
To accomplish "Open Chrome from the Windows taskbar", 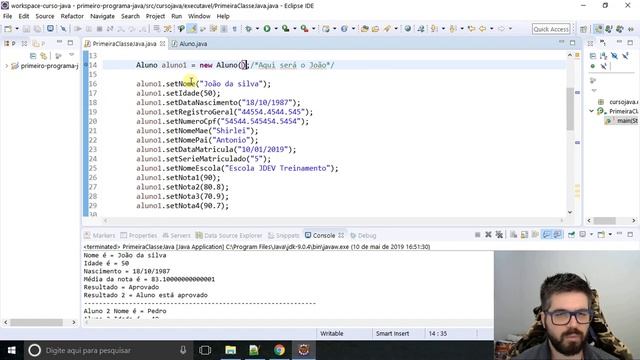I will [279, 350].
